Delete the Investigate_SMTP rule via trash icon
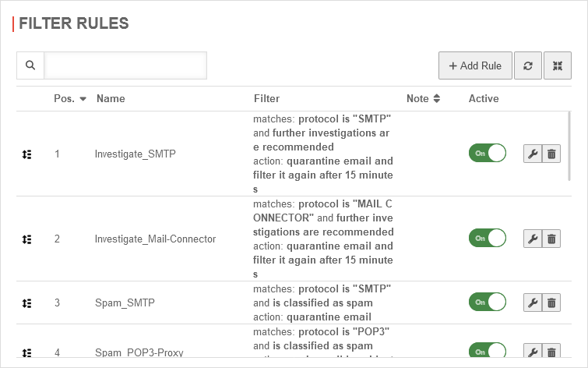 pos(551,154)
